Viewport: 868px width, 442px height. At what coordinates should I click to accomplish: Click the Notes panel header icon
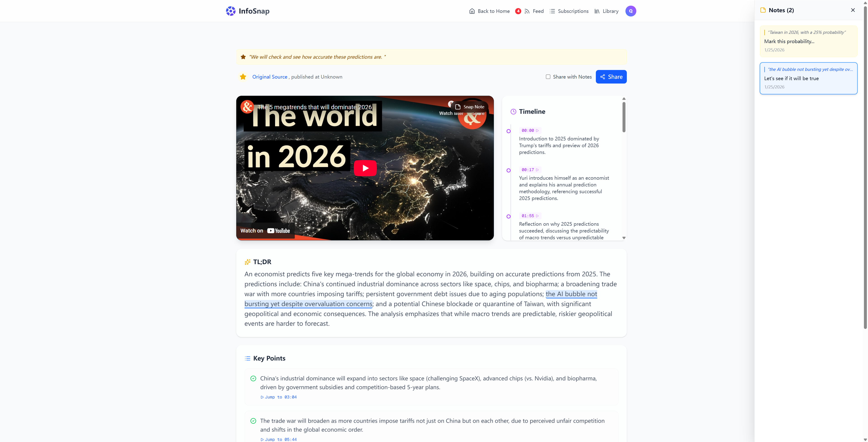pyautogui.click(x=763, y=10)
